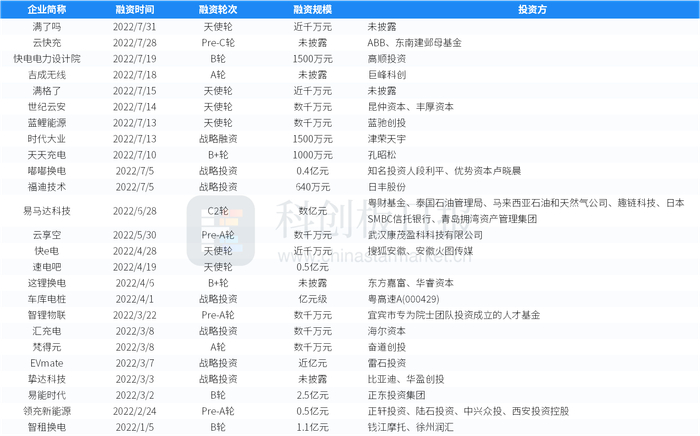
Task: Select the company name 世纪云安
Action: coord(47,107)
